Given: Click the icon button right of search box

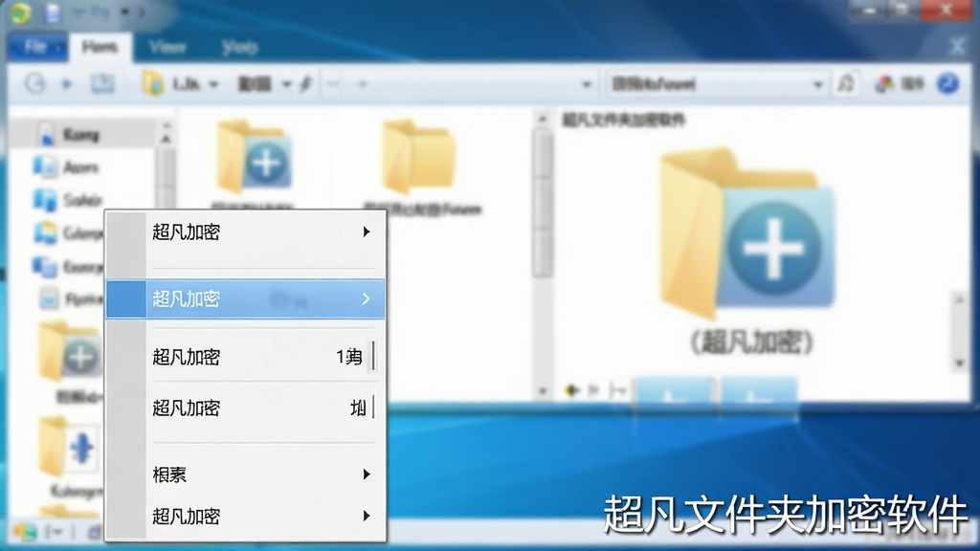Looking at the screenshot, I should coord(846,84).
